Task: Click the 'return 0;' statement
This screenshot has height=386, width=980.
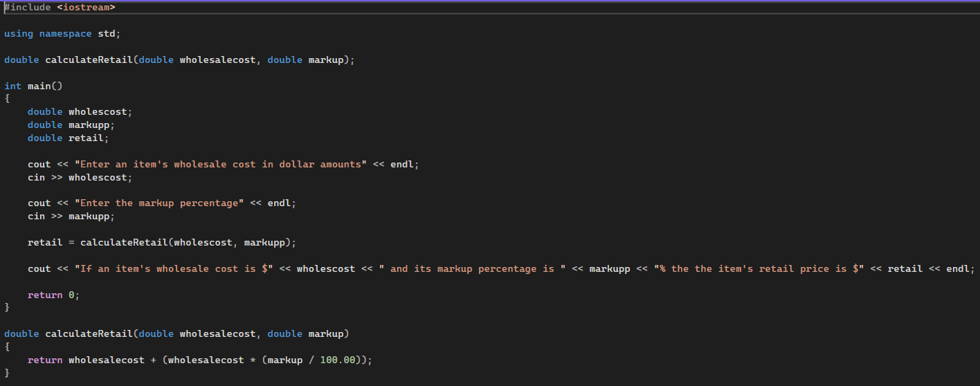Action: (x=54, y=295)
